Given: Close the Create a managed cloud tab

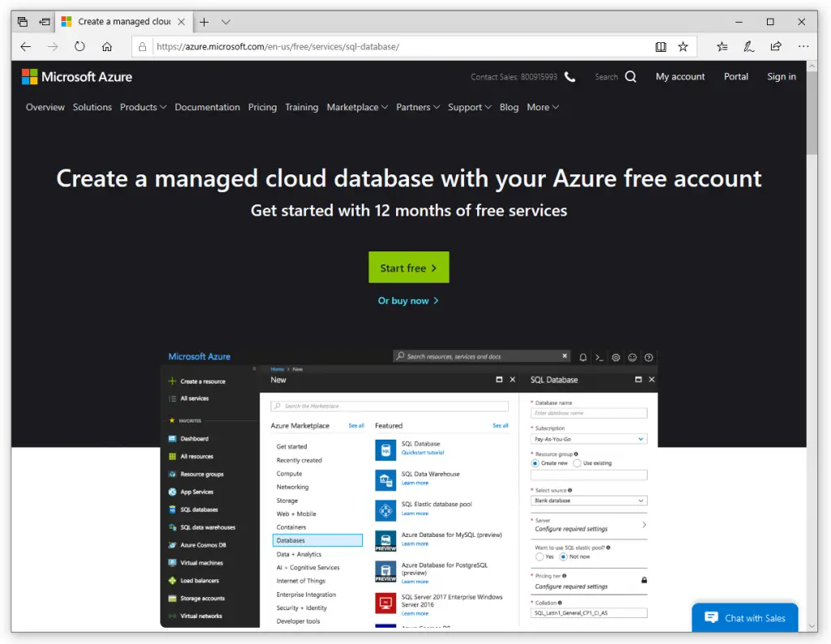Looking at the screenshot, I should [x=181, y=22].
